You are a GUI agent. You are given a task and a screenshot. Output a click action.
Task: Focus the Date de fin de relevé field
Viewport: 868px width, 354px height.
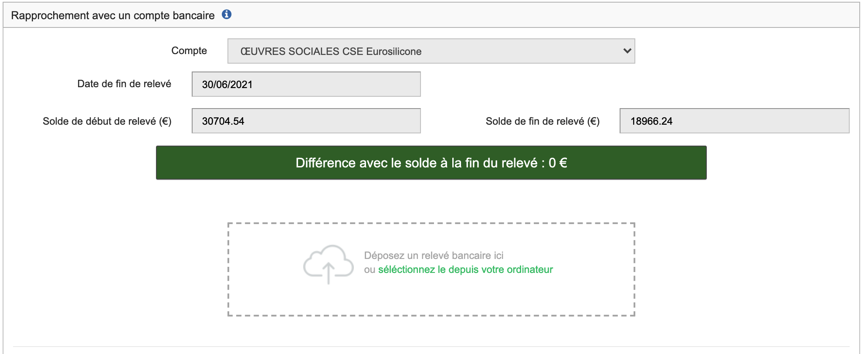click(306, 84)
